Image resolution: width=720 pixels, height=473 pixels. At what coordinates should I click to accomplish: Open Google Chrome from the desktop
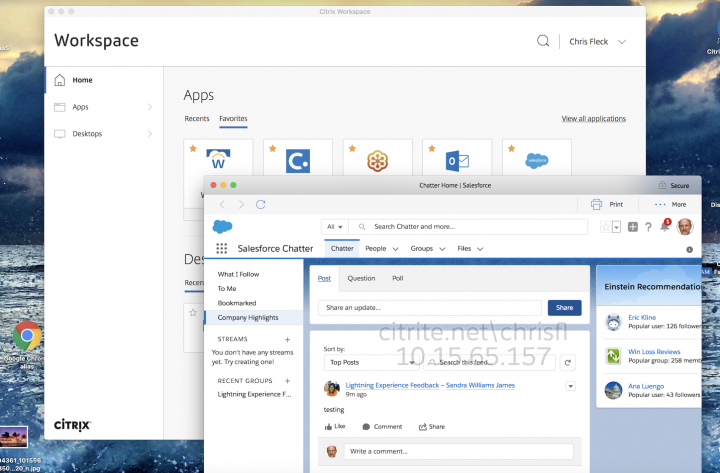(x=27, y=336)
